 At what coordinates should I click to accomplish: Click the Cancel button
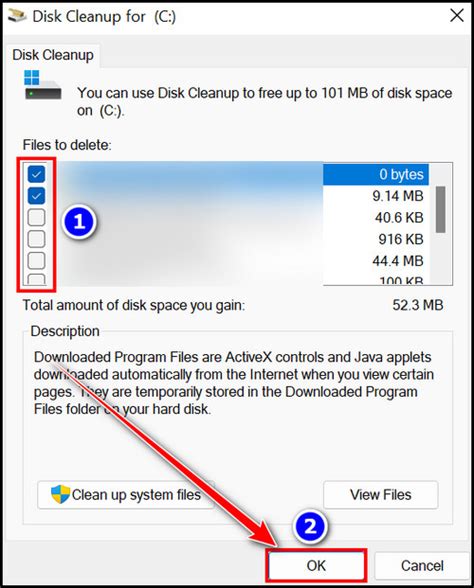point(422,566)
